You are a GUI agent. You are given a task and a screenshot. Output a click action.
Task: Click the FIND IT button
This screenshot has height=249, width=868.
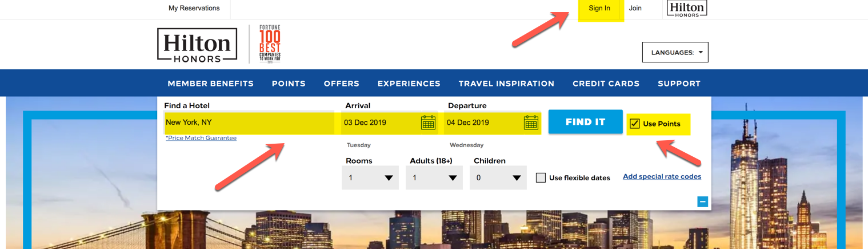(586, 122)
